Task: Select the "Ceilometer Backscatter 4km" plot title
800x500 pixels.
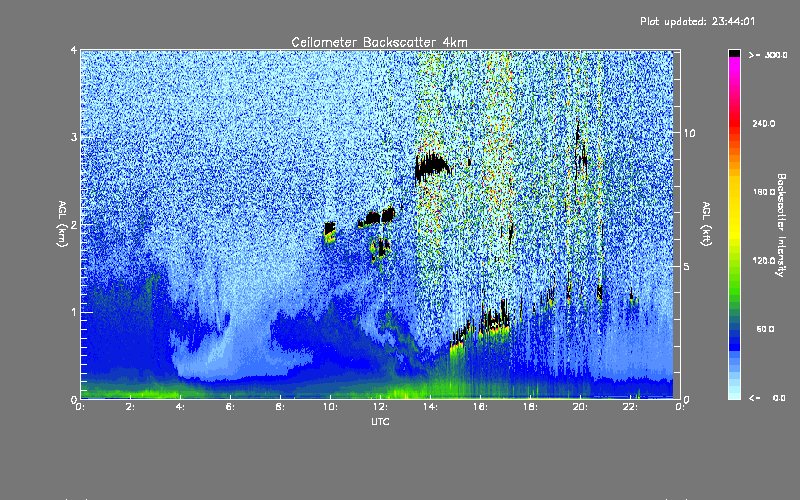Action: click(379, 42)
